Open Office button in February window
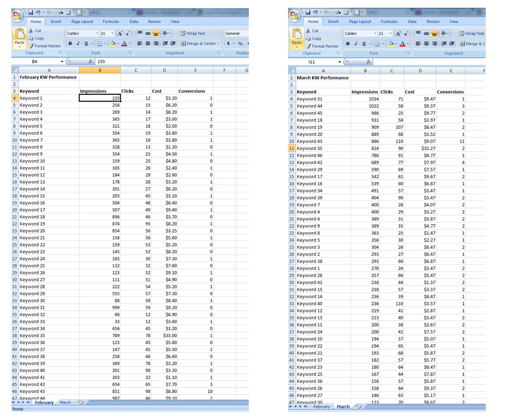Screen dimensions: 510x420 coord(17,15)
